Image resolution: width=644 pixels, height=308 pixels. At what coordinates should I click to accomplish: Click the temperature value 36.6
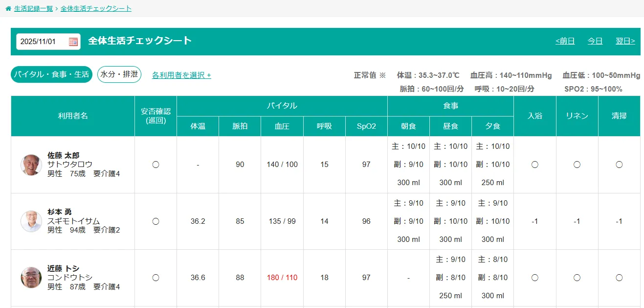(198, 278)
